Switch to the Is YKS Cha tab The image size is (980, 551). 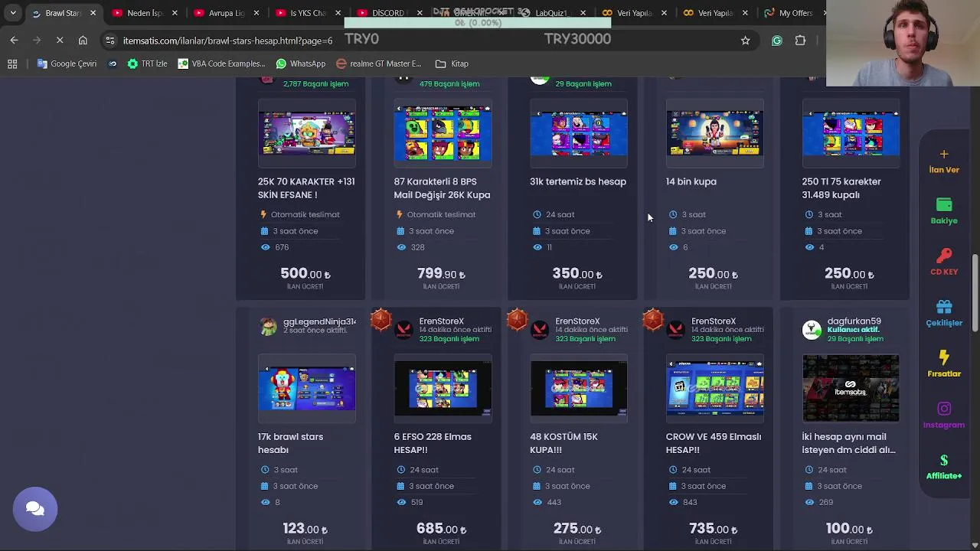tap(308, 13)
